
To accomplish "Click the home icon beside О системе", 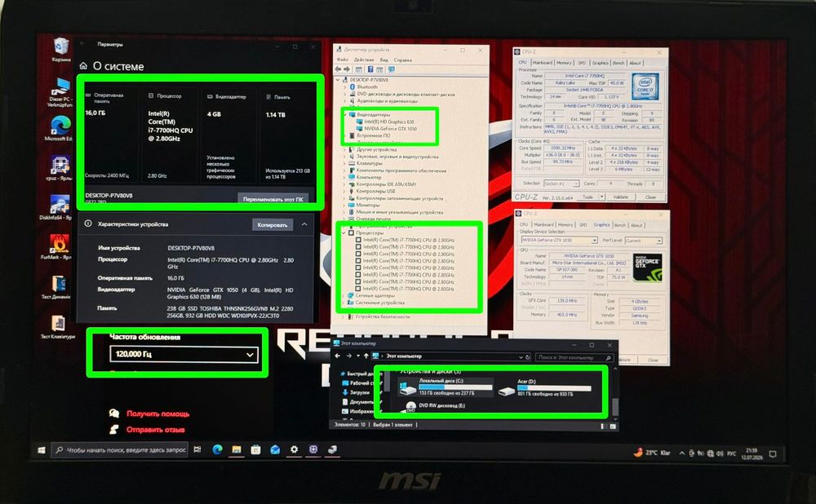I will tap(83, 66).
